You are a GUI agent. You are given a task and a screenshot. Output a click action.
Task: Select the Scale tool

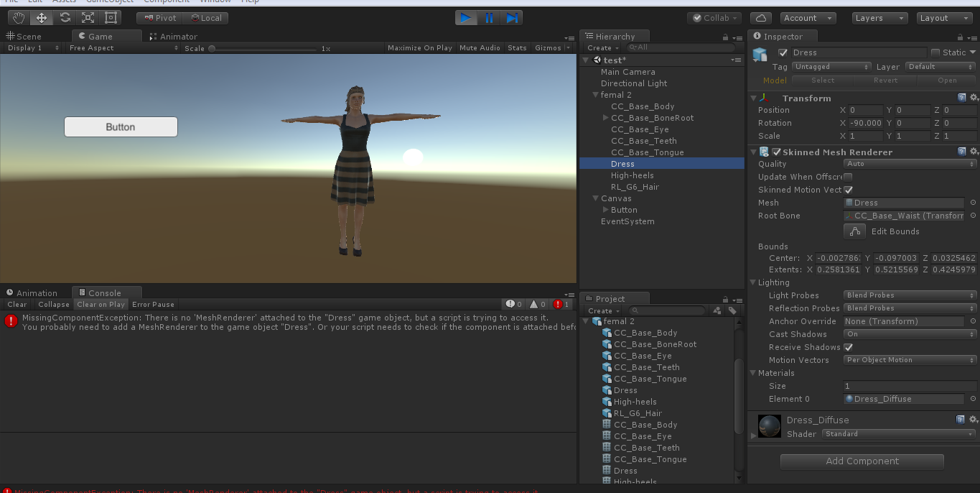88,18
